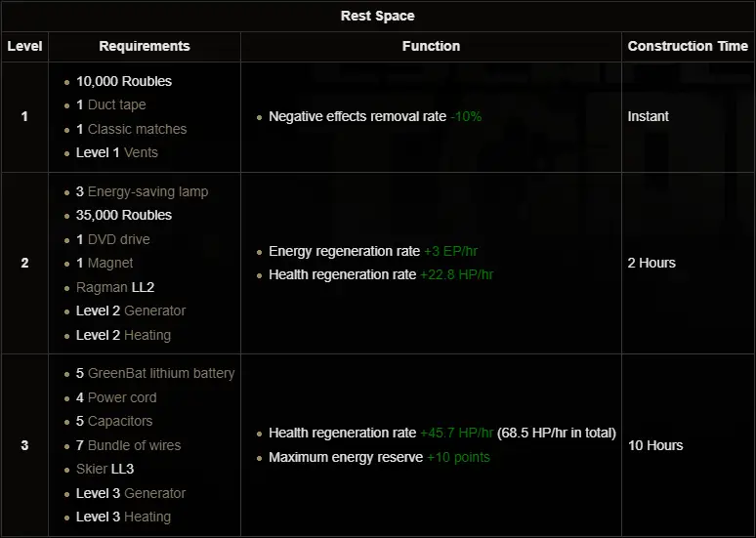Open the Bundle of wires link
This screenshot has height=538, width=756.
point(134,445)
